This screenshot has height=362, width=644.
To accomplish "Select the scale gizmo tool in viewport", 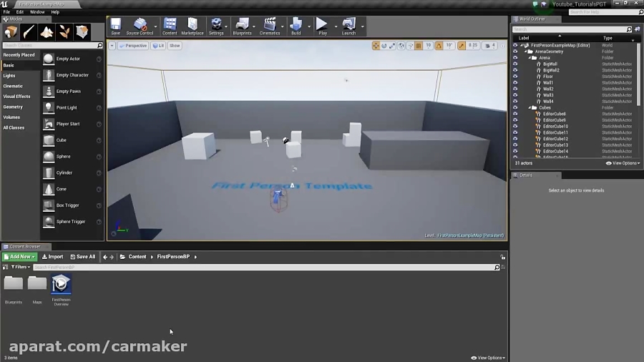I will tap(392, 46).
